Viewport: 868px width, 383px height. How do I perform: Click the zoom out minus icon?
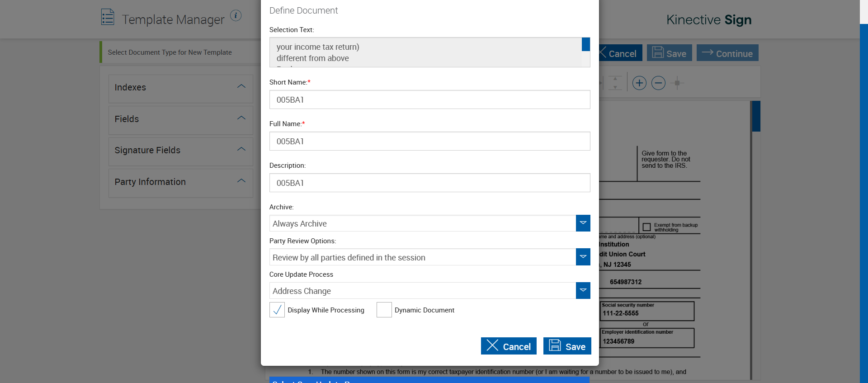[x=658, y=83]
